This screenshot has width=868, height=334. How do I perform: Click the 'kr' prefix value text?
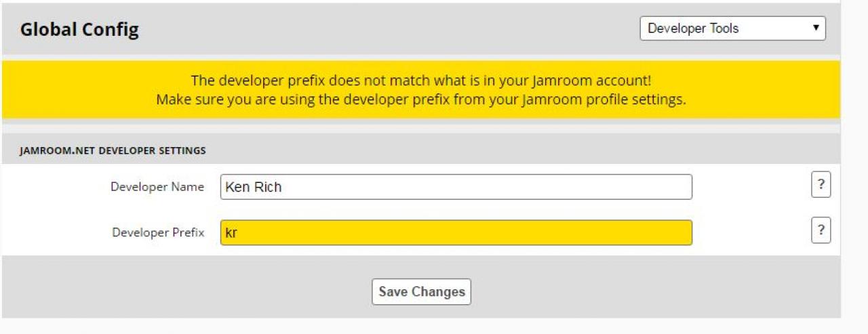(x=231, y=233)
